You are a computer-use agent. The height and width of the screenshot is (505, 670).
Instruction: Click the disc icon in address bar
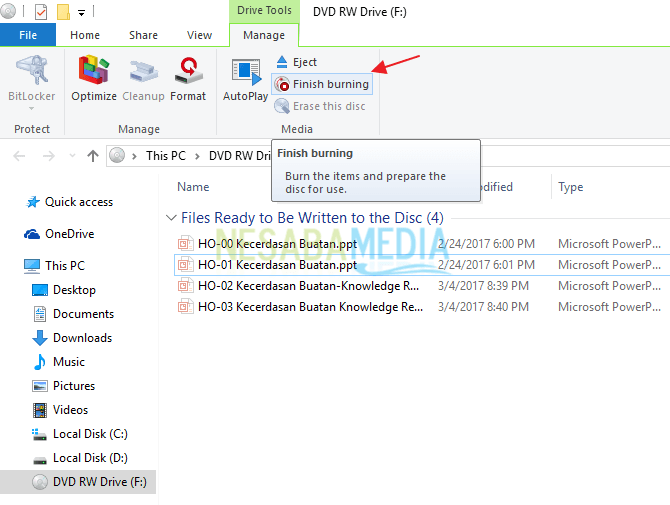[x=117, y=156]
